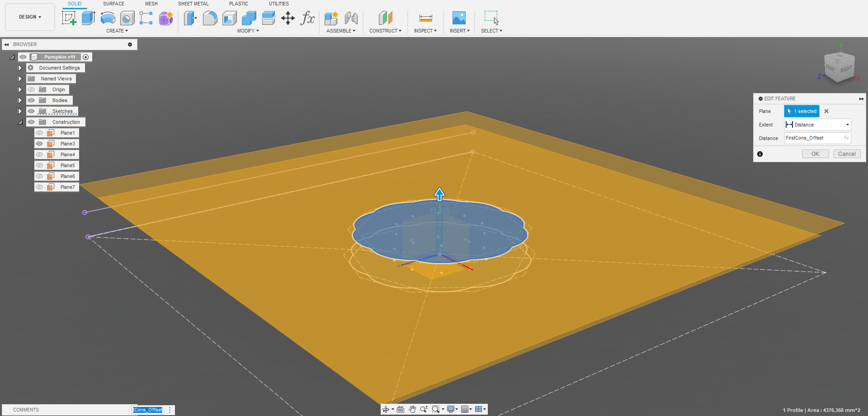Image resolution: width=868 pixels, height=416 pixels.
Task: Open the Rectangular Pattern tool
Action: coord(146,18)
